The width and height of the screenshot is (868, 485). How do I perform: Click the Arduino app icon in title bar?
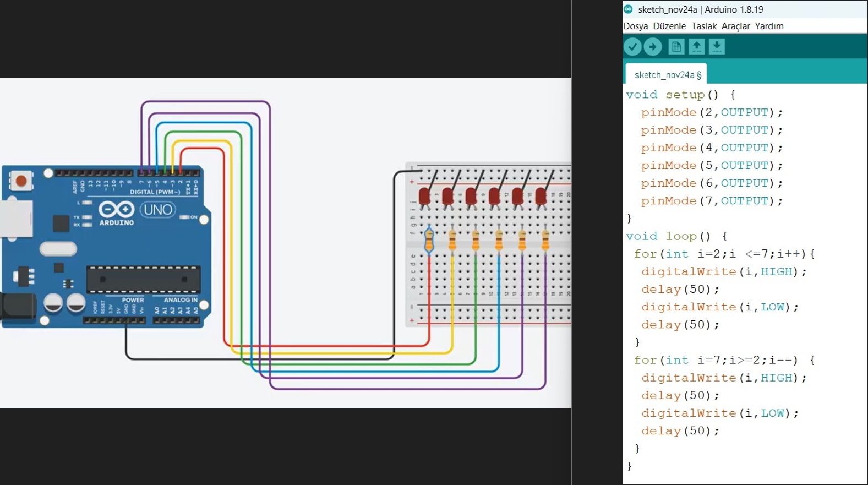pyautogui.click(x=628, y=9)
